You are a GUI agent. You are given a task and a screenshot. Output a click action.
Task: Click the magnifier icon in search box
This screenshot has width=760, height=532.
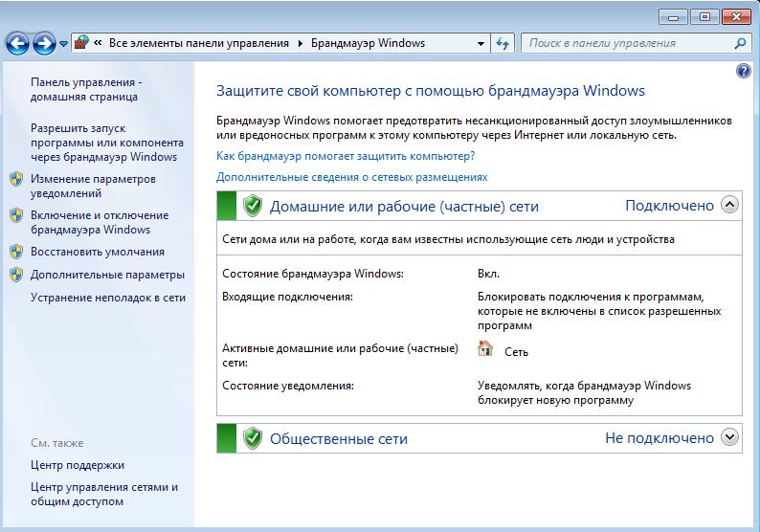[740, 43]
